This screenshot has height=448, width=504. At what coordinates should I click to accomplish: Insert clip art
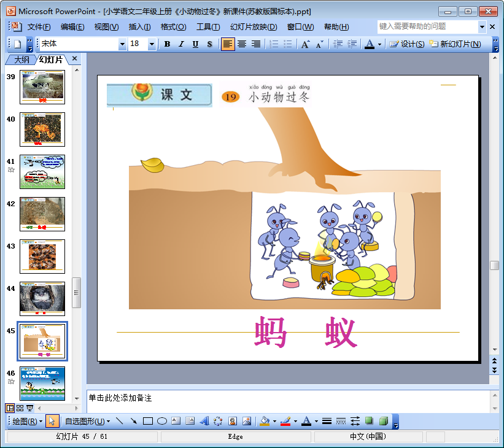pos(233,421)
